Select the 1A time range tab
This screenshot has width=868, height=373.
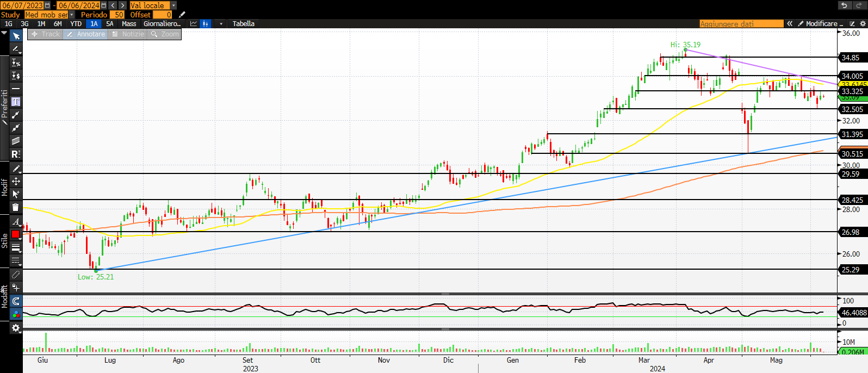[x=94, y=24]
